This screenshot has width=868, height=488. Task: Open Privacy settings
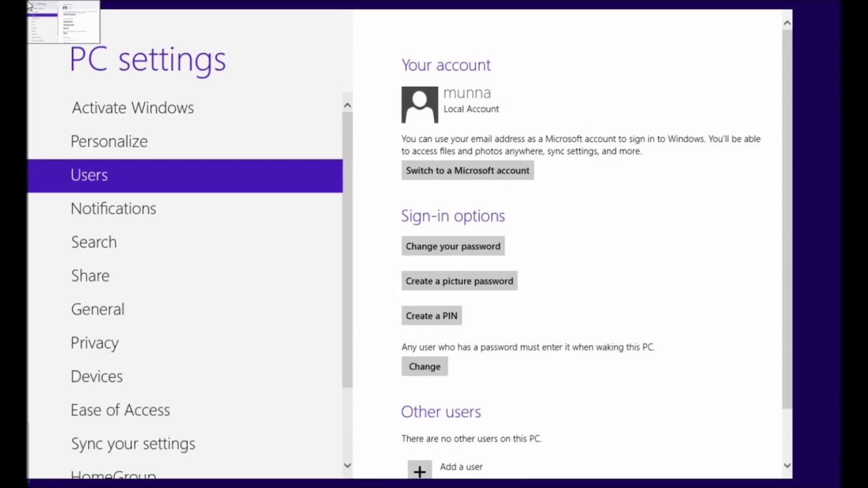pyautogui.click(x=95, y=343)
